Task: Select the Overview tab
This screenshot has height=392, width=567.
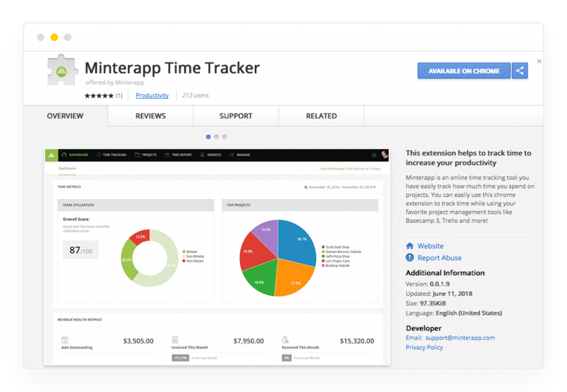Action: (65, 116)
